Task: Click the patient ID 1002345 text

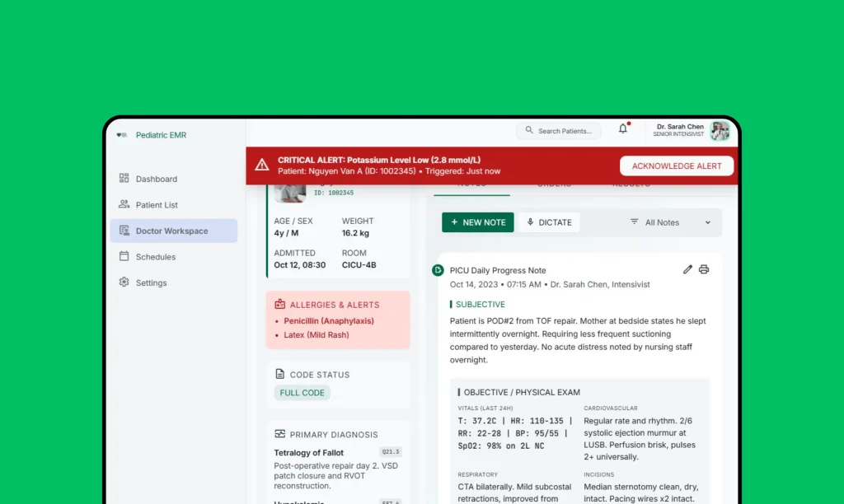Action: pyautogui.click(x=334, y=193)
